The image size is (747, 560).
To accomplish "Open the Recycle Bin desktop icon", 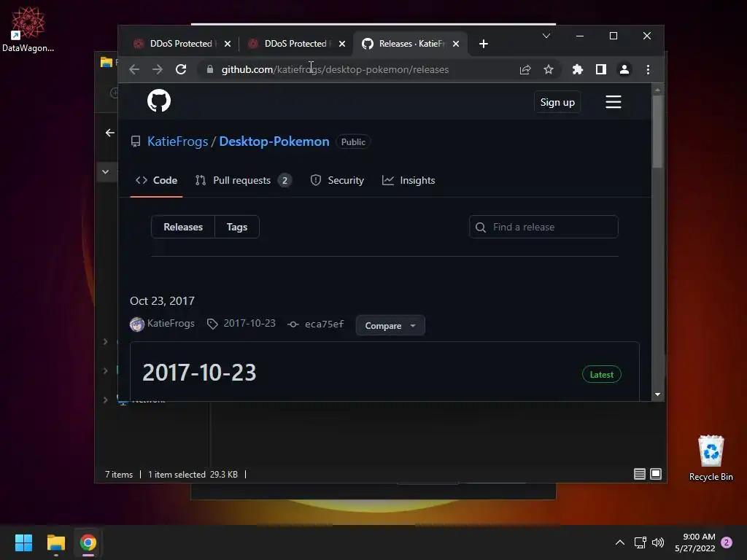I will pyautogui.click(x=711, y=458).
